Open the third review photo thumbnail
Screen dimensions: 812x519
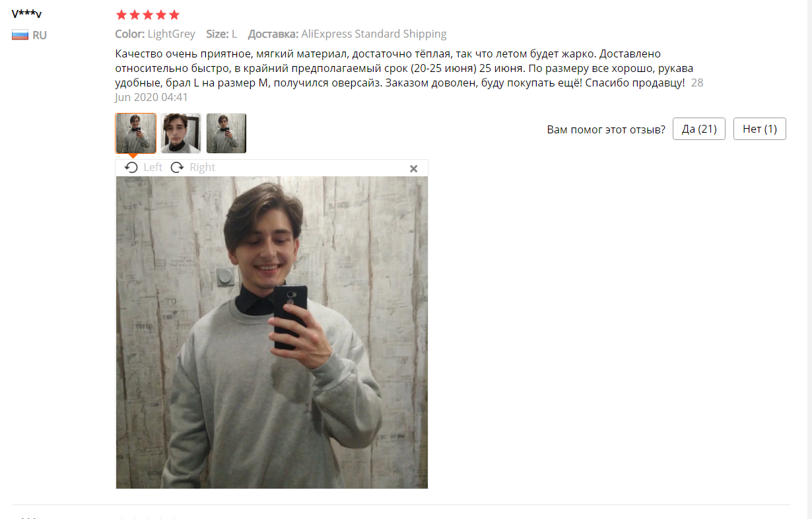pos(226,133)
